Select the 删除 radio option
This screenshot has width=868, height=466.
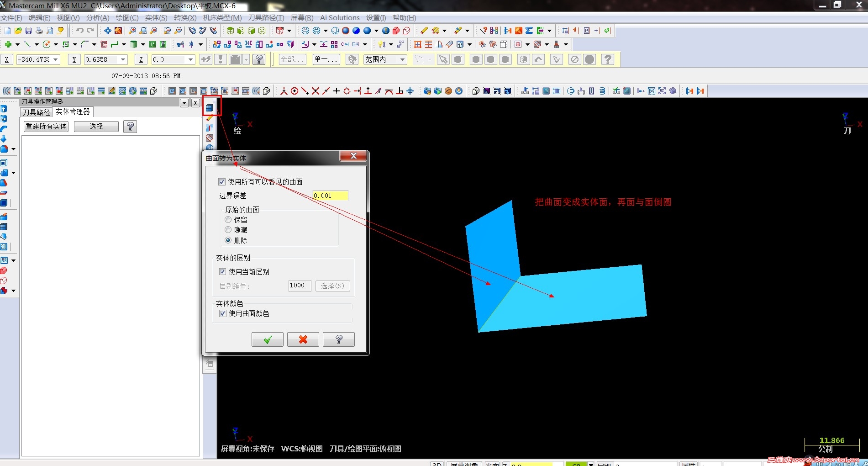tap(228, 240)
